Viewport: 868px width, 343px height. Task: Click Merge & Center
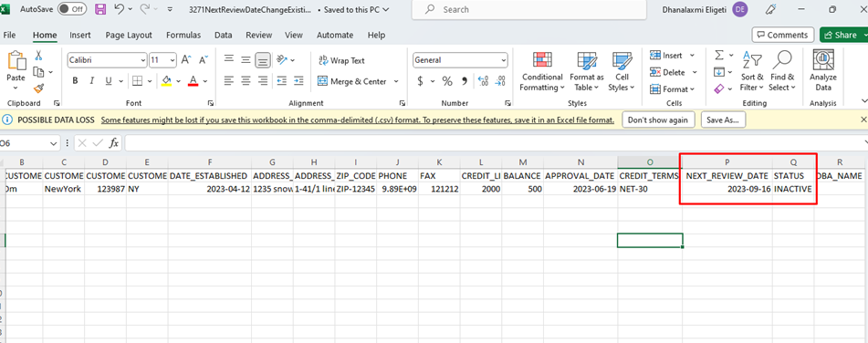point(352,81)
